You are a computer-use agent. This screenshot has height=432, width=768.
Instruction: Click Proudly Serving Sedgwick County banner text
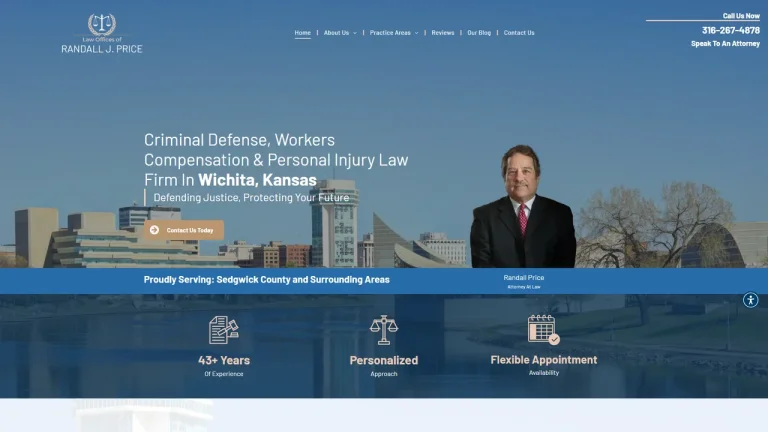pyautogui.click(x=266, y=280)
